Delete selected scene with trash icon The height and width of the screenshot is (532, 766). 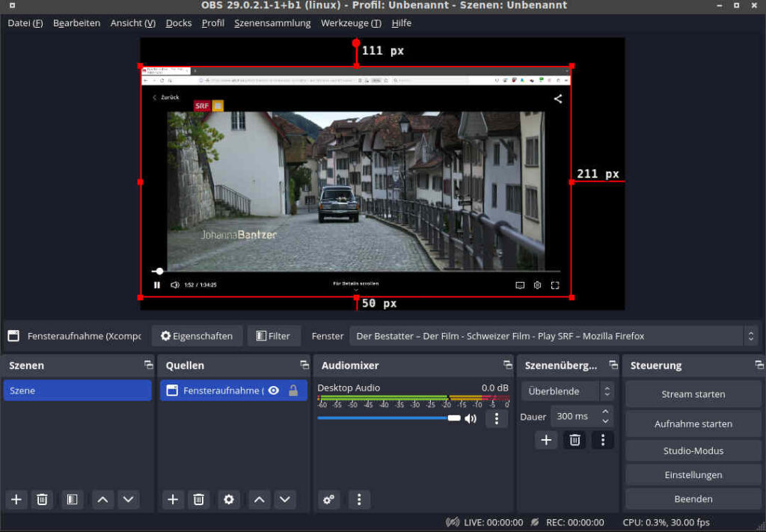[42, 499]
